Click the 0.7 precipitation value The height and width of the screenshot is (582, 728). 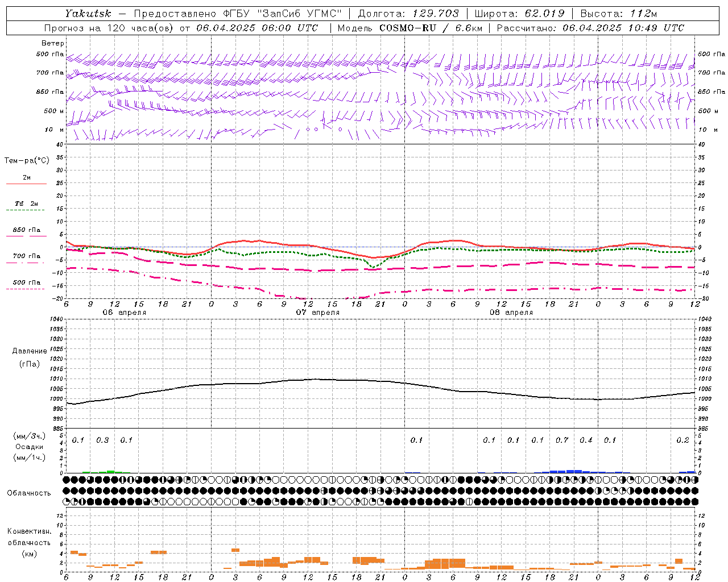562,440
